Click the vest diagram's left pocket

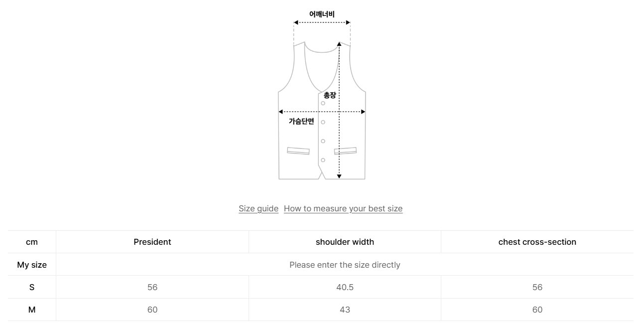tap(298, 151)
